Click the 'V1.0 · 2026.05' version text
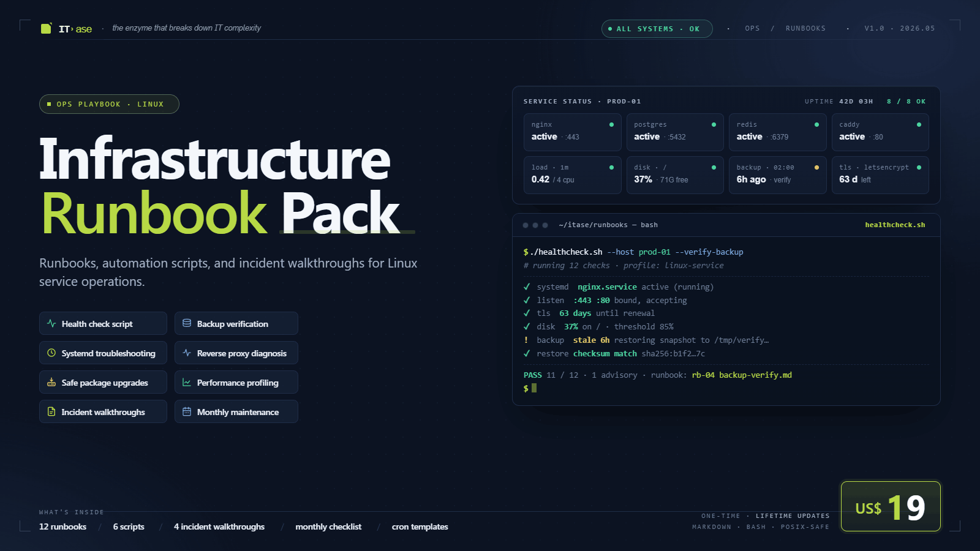This screenshot has height=551, width=980. pos(900,29)
